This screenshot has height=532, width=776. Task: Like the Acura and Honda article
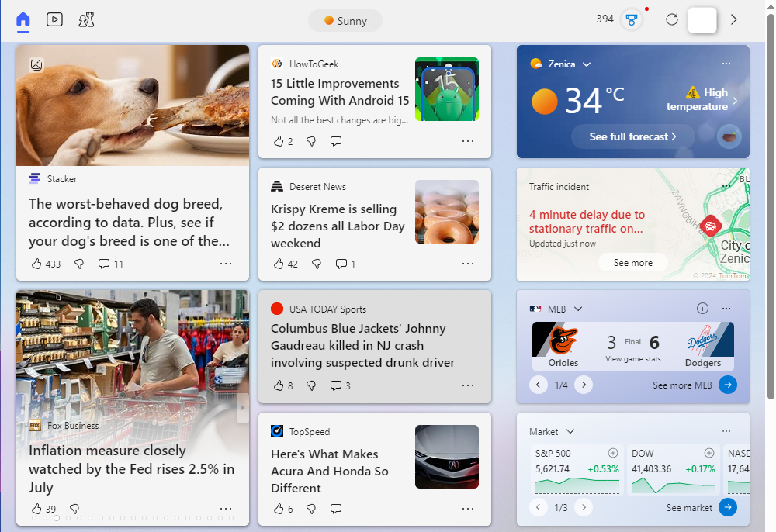(279, 509)
